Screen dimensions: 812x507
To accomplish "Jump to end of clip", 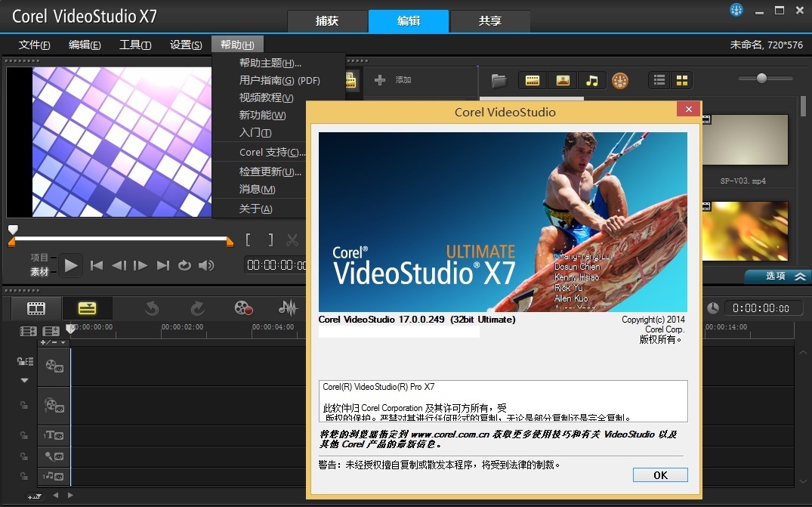I will 163,266.
